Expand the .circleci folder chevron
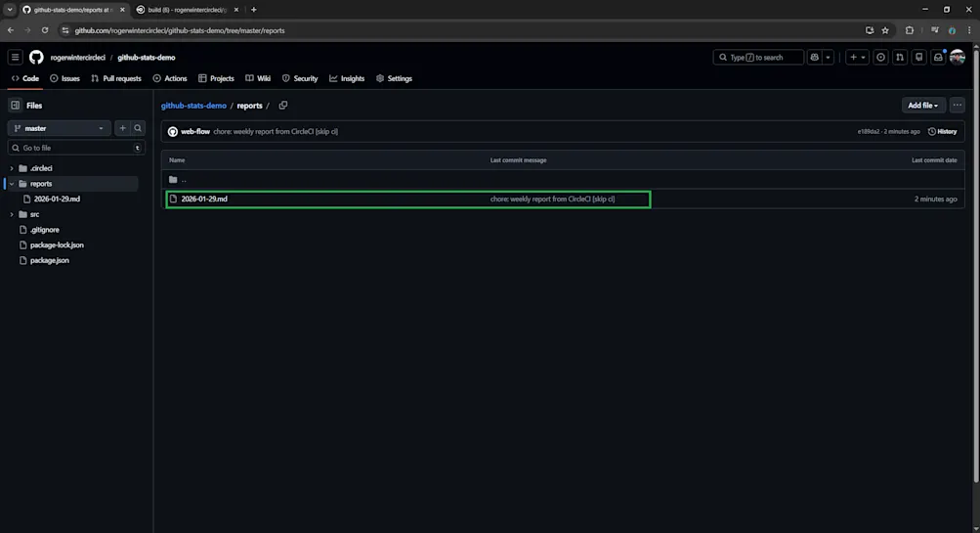This screenshot has height=533, width=980. (12, 168)
